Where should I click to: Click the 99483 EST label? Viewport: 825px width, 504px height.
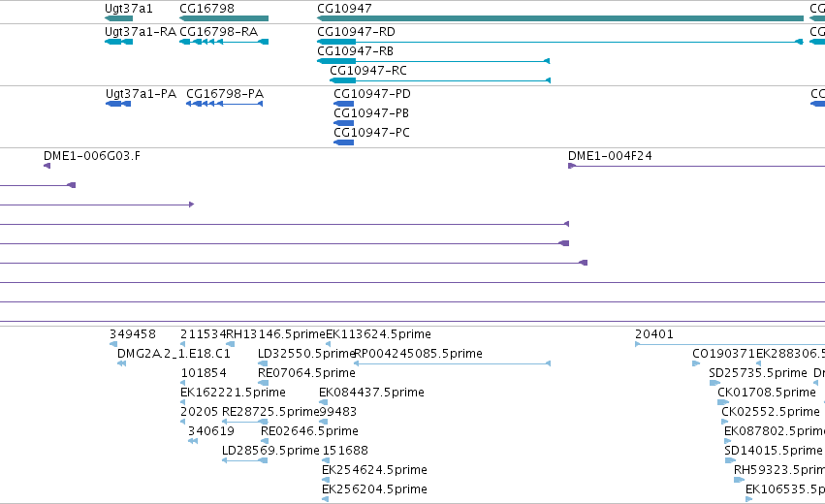click(337, 412)
